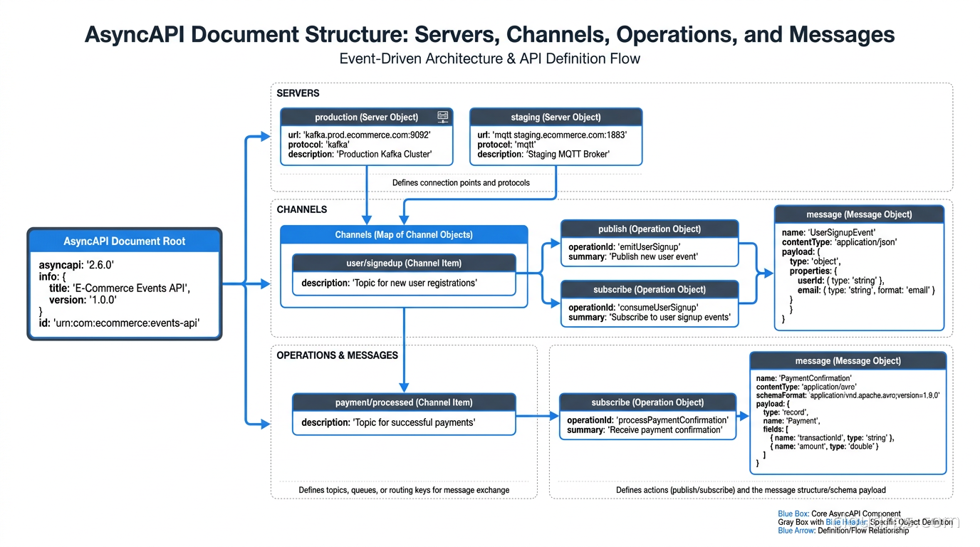Click contentType: 'application/json' line
This screenshot has width=980, height=547.
point(839,242)
